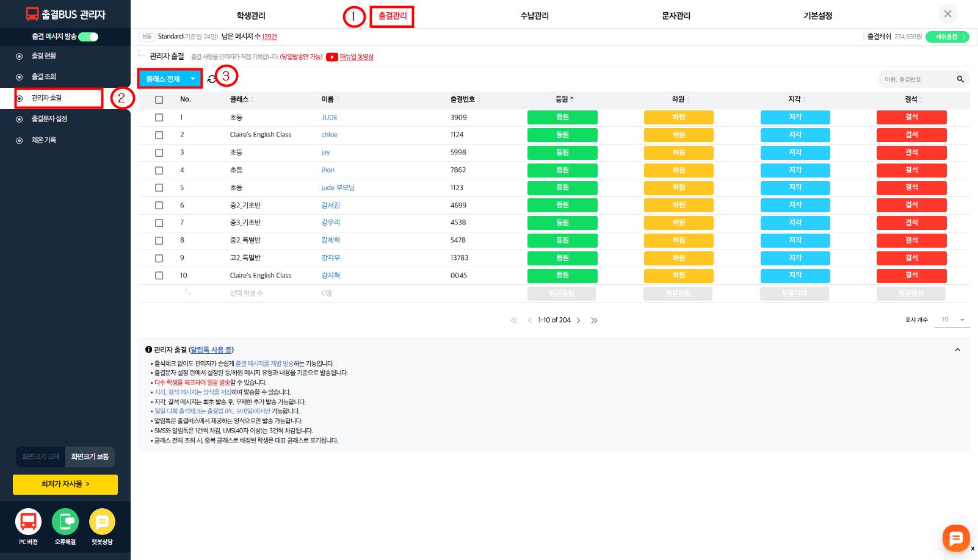Click the search magnifier icon
This screenshot has width=978, height=560.
pyautogui.click(x=960, y=79)
